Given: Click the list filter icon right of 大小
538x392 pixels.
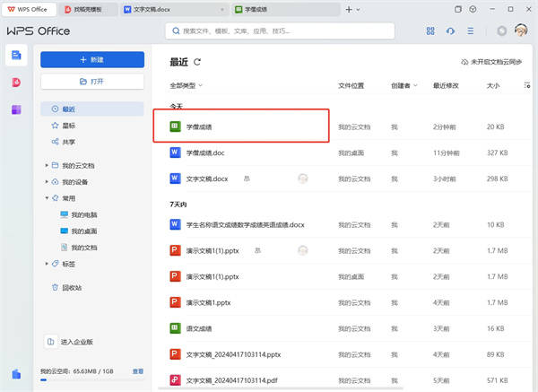Looking at the screenshot, I should tap(527, 85).
